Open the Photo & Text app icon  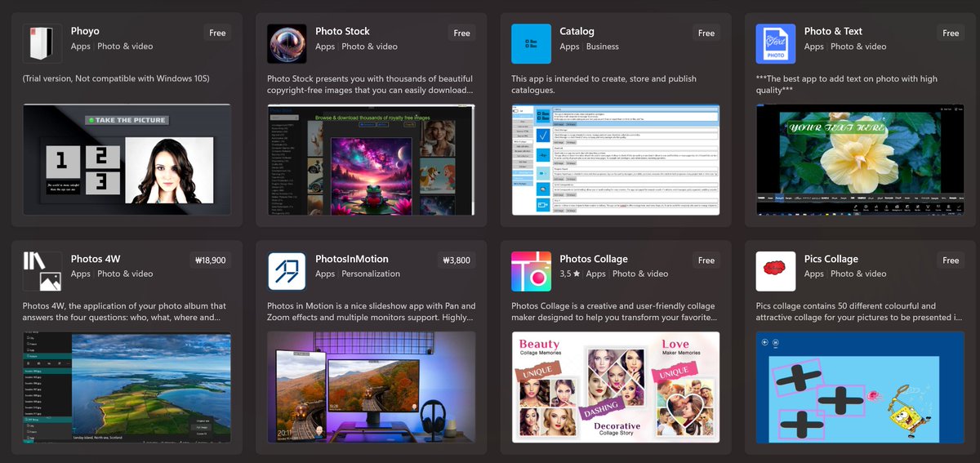(776, 44)
